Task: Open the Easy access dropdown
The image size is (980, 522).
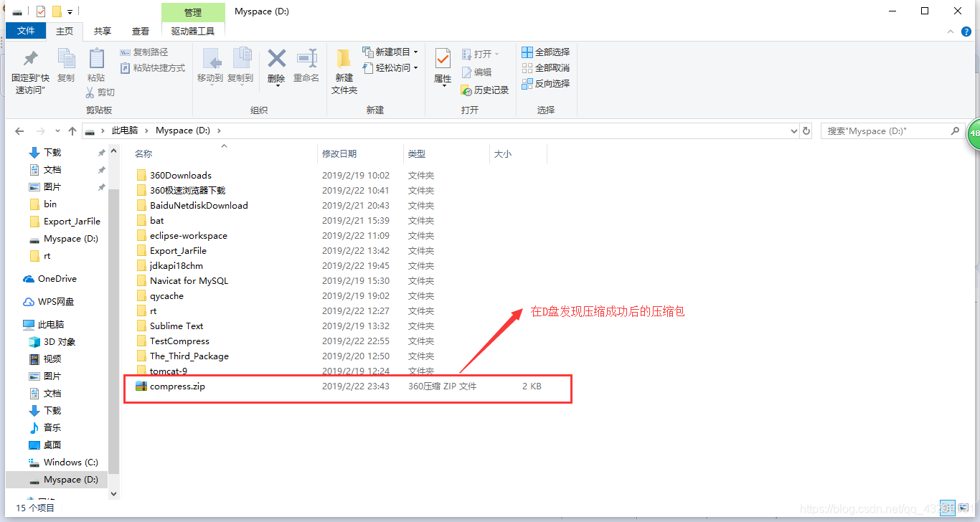Action: tap(390, 68)
